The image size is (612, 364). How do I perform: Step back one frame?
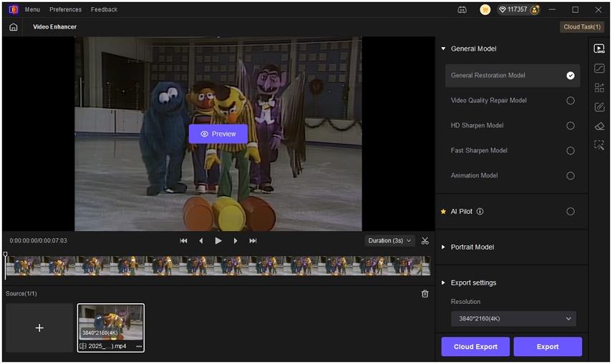click(201, 241)
